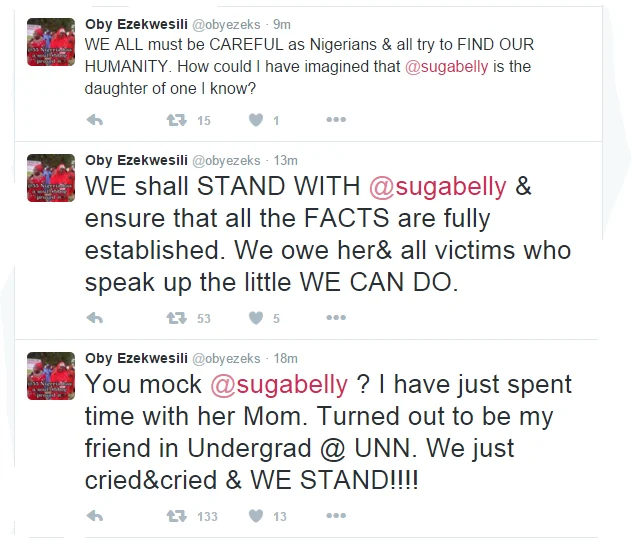Retweet the tweet with 133 retweets
The image size is (632, 552).
[x=177, y=516]
